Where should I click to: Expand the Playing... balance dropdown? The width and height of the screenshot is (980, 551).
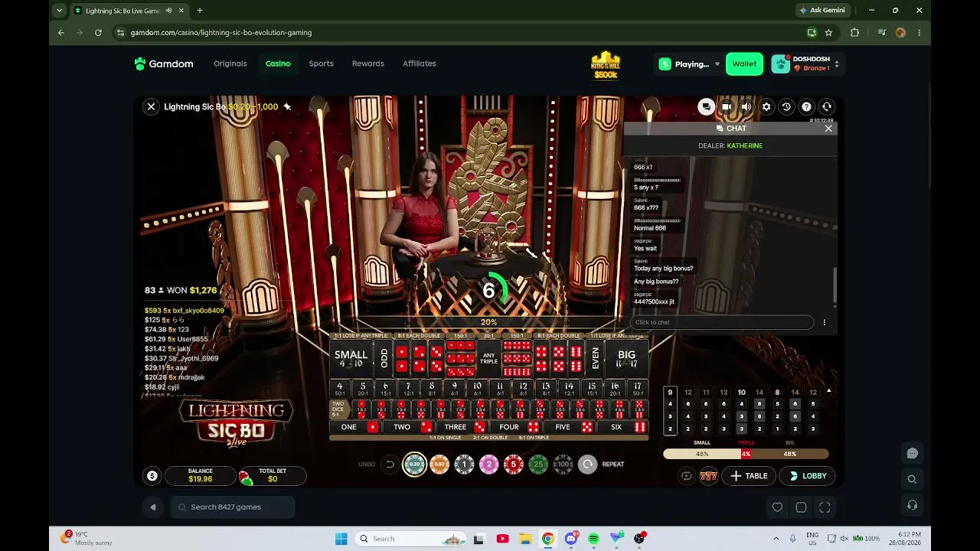pyautogui.click(x=689, y=64)
